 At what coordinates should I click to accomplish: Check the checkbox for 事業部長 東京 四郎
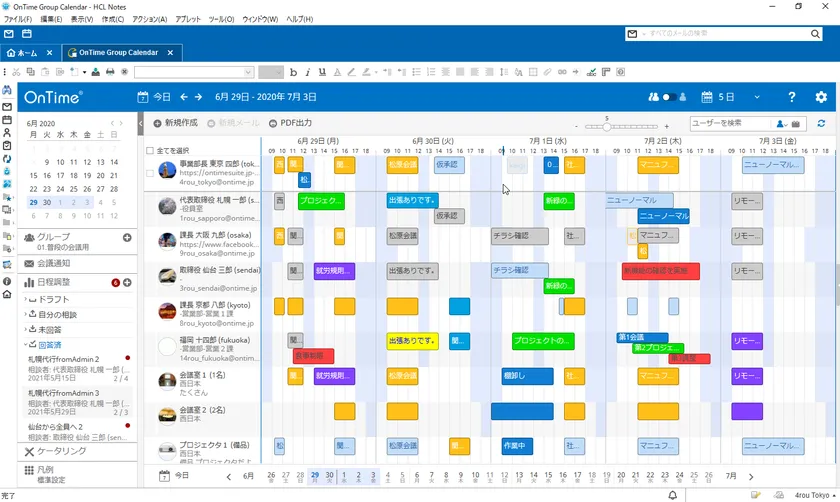coord(150,173)
